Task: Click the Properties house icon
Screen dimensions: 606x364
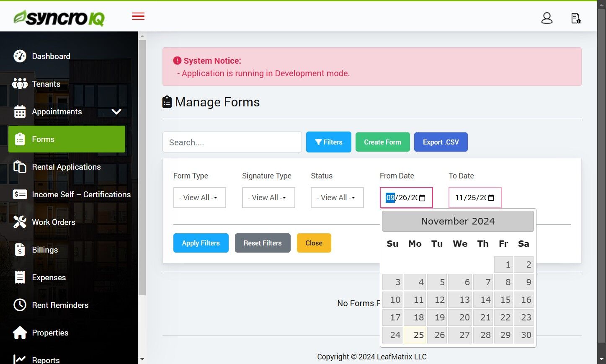Action: click(x=20, y=333)
